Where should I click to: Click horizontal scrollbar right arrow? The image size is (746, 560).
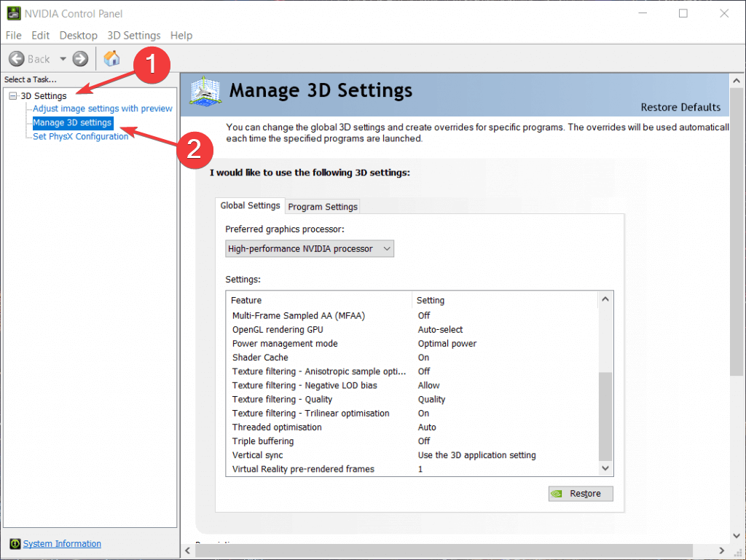click(x=722, y=551)
